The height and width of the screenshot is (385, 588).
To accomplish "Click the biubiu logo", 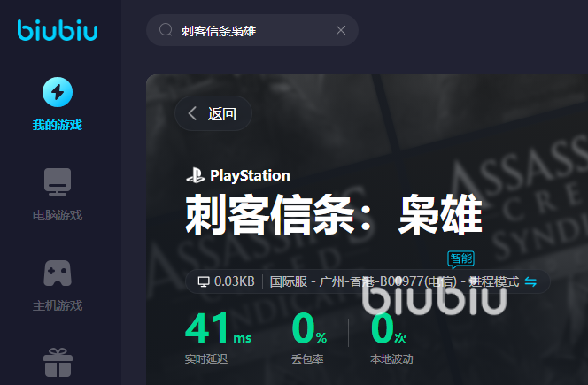I will (x=58, y=30).
